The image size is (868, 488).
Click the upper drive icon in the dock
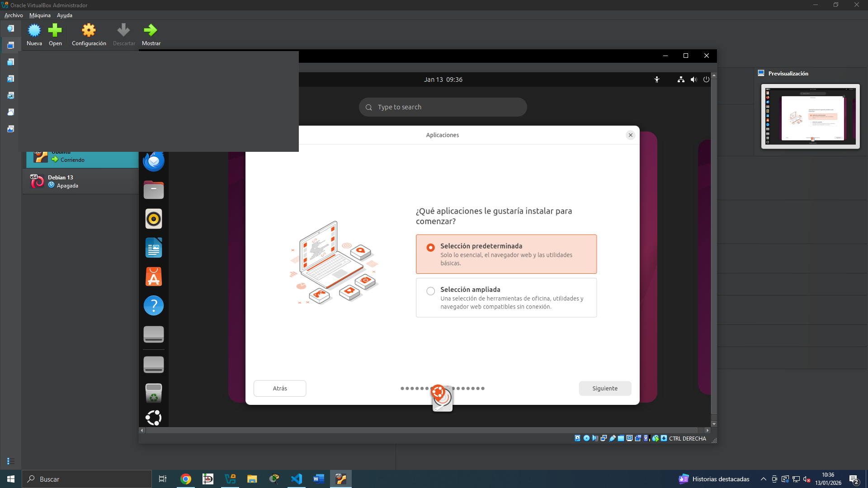154,334
